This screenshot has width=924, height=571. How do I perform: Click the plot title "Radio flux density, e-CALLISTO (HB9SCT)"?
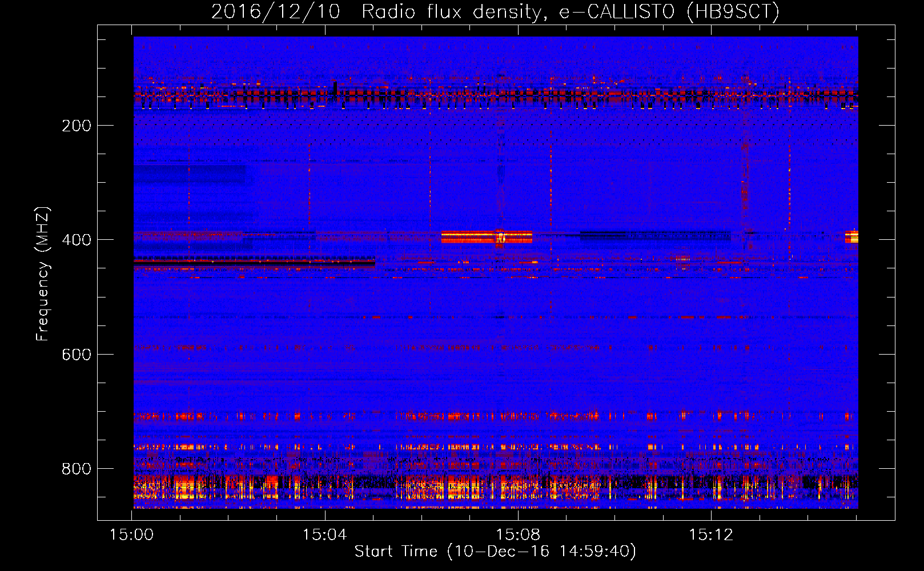(571, 12)
